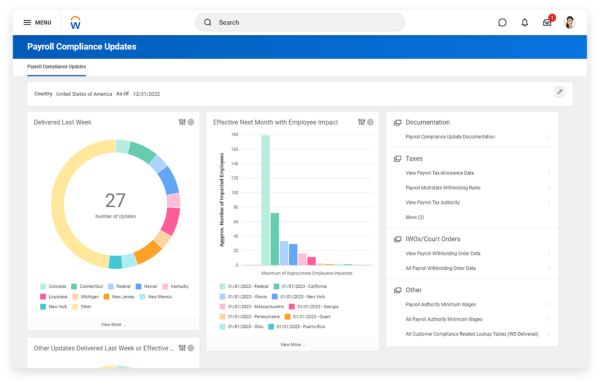Click chevron beside View Payroll Tax Authority
This screenshot has width=600, height=385.
coord(549,202)
